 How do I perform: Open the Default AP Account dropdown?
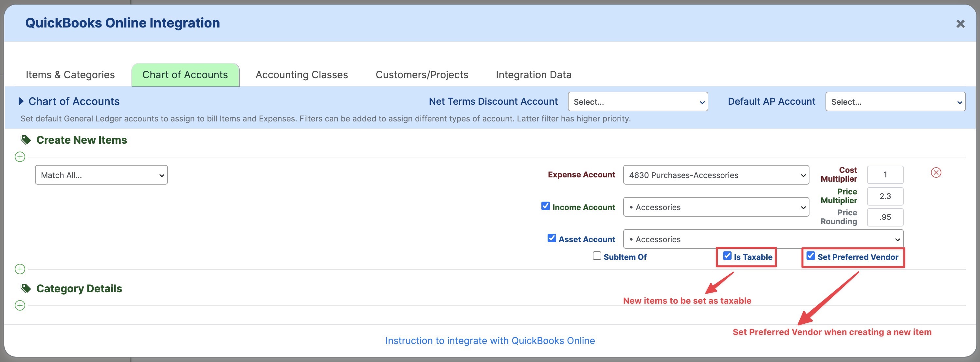point(895,101)
